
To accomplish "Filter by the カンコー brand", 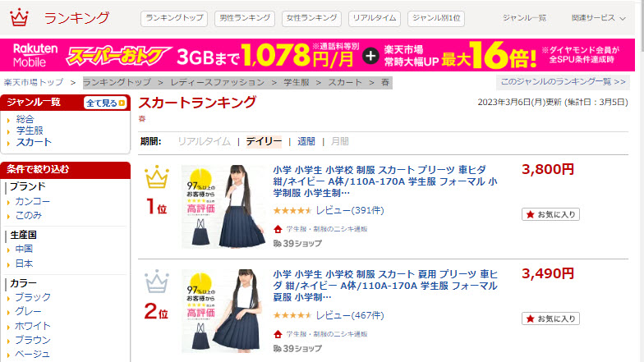I will point(33,202).
